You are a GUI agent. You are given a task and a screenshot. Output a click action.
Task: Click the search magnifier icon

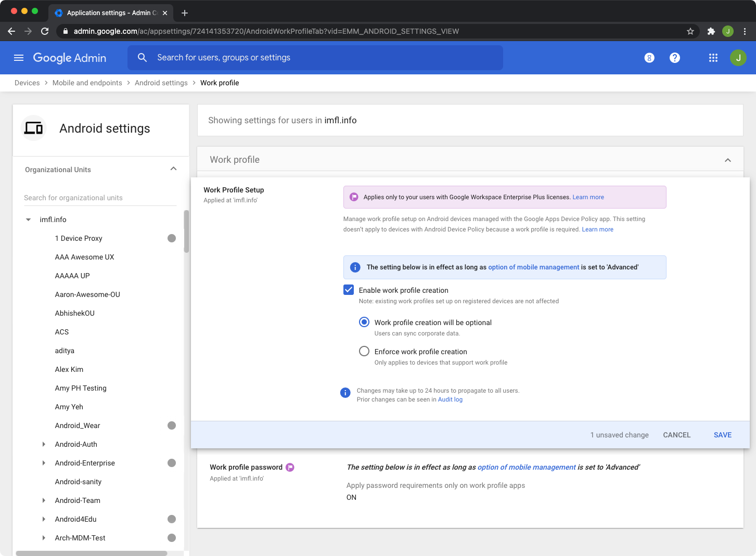point(142,58)
